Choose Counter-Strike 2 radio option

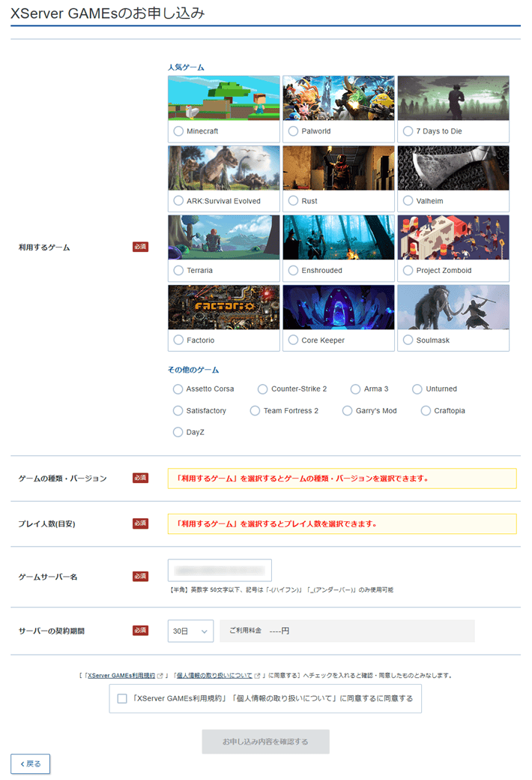tap(262, 389)
